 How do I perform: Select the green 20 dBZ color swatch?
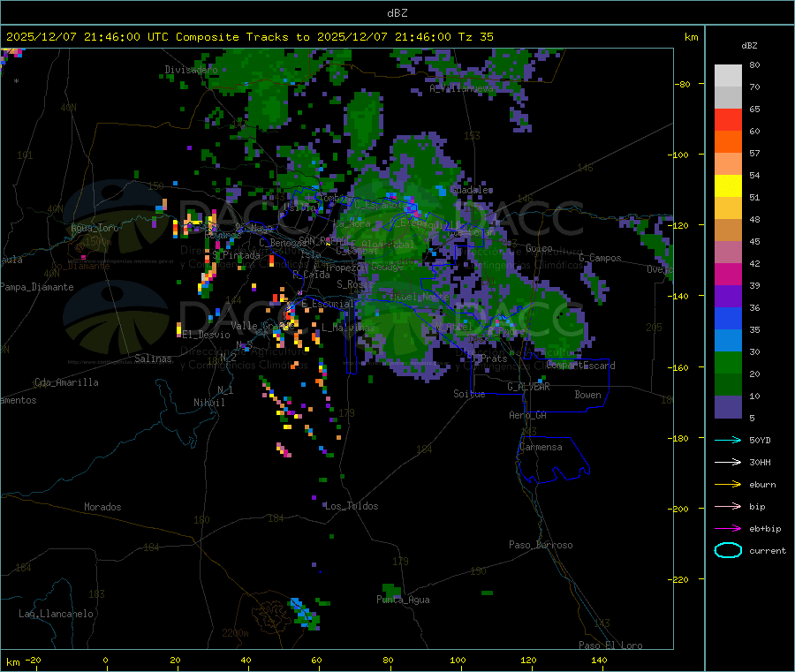728,362
